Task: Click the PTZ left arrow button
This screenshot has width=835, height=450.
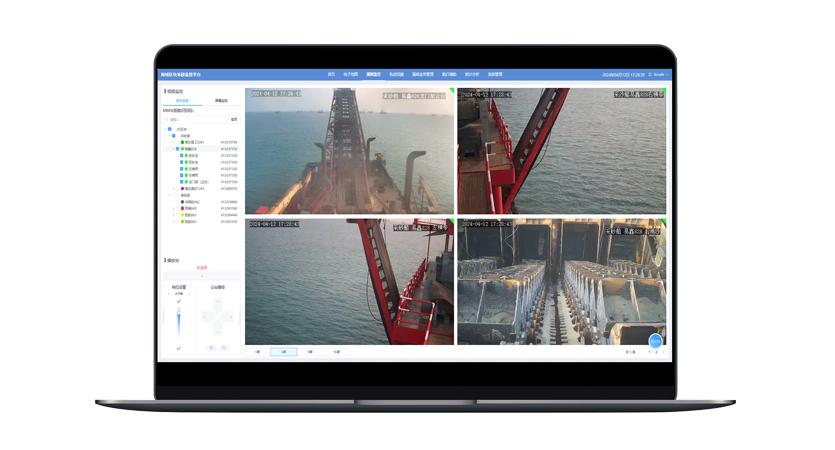Action: coord(204,317)
